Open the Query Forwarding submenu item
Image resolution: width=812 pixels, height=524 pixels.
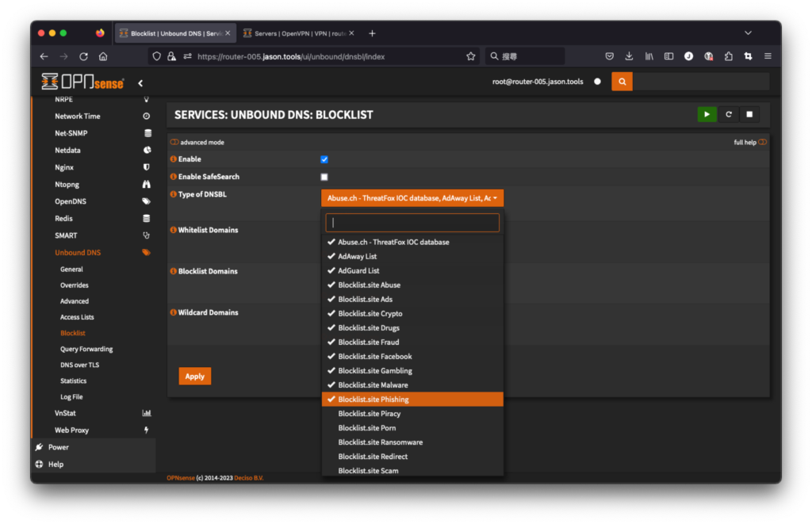pyautogui.click(x=86, y=349)
